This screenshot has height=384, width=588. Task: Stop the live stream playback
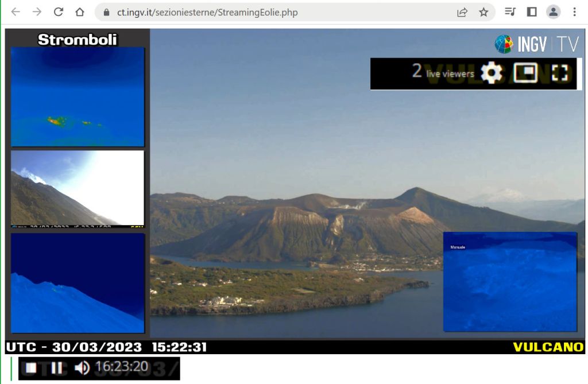point(31,368)
